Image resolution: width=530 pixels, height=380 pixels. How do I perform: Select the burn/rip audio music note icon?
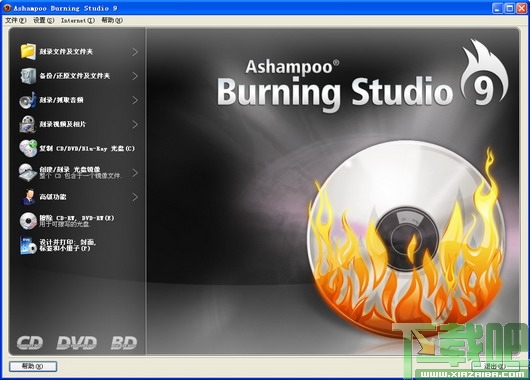pos(28,100)
